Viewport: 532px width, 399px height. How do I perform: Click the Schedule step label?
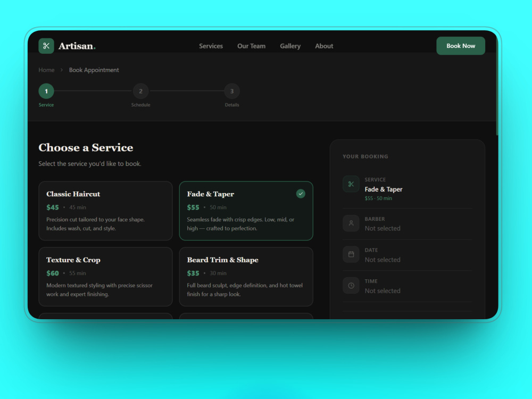[140, 105]
